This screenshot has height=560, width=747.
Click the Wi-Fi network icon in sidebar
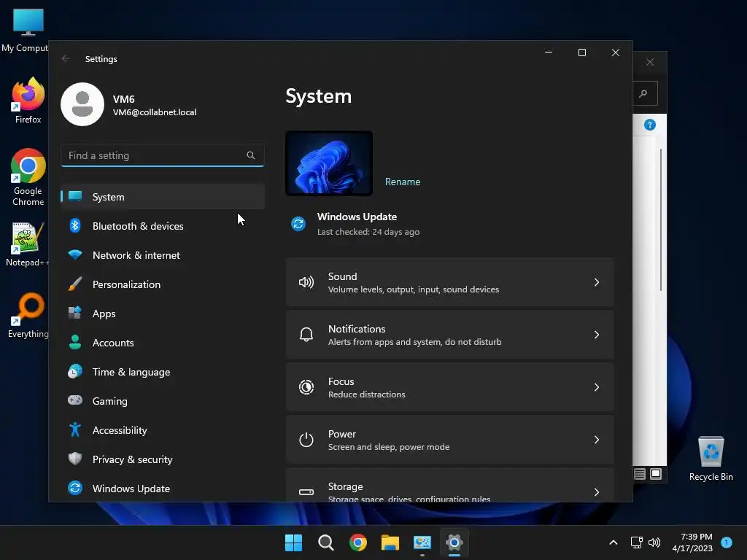point(75,254)
